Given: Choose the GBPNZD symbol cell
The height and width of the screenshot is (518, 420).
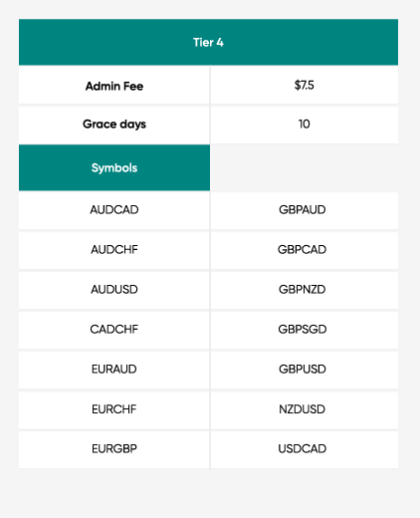Looking at the screenshot, I should coord(305,290).
